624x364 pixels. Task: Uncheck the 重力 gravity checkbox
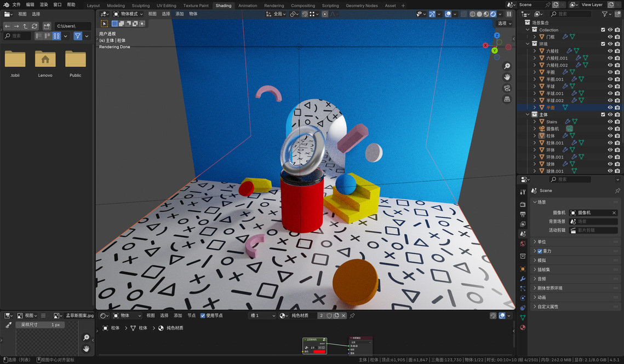coord(540,251)
